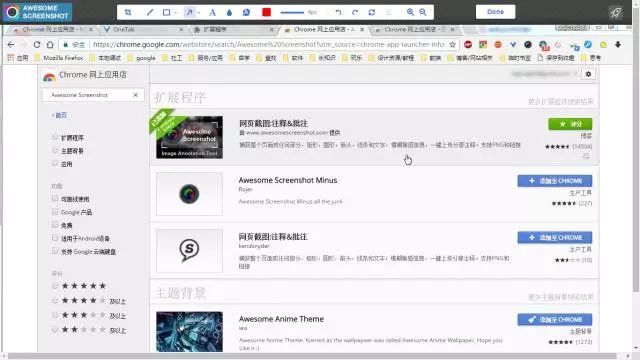Screen dimensions: 640x360
Task: Select the five-star rating filter
Action: click(55, 286)
